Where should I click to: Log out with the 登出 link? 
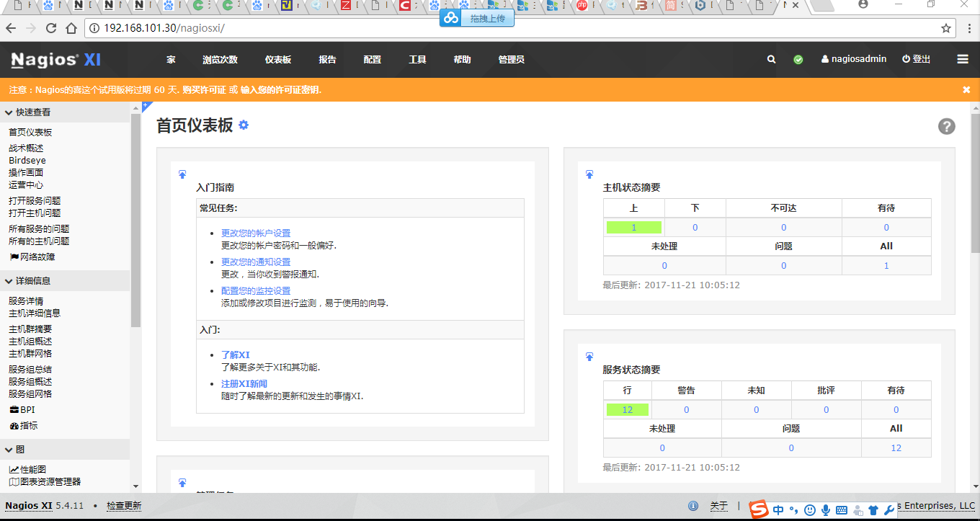click(917, 59)
